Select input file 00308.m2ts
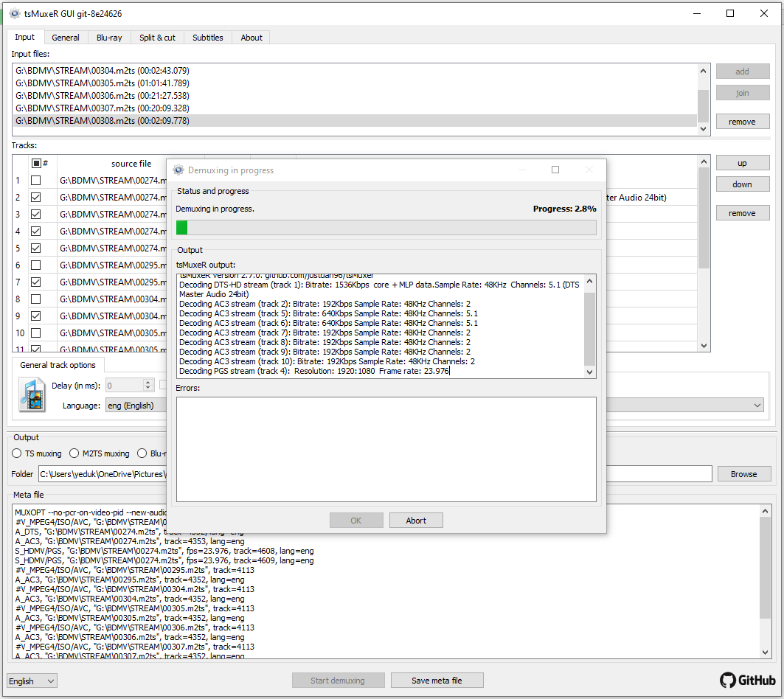Screen dimensions: 784x699 355,120
